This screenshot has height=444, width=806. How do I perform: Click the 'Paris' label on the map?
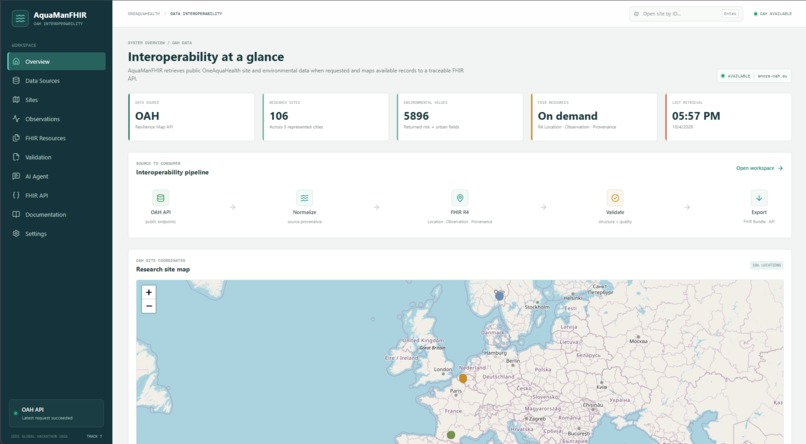455,391
